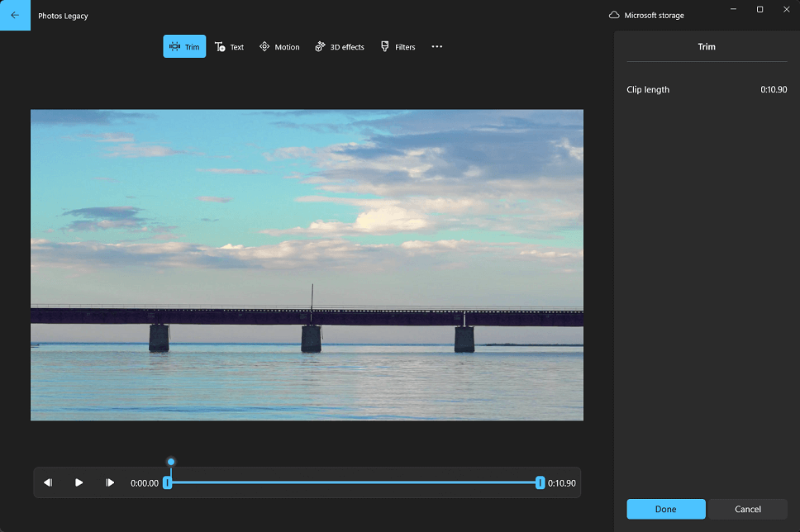The width and height of the screenshot is (800, 532).
Task: Click the 0:00.00 start time label
Action: tap(145, 483)
